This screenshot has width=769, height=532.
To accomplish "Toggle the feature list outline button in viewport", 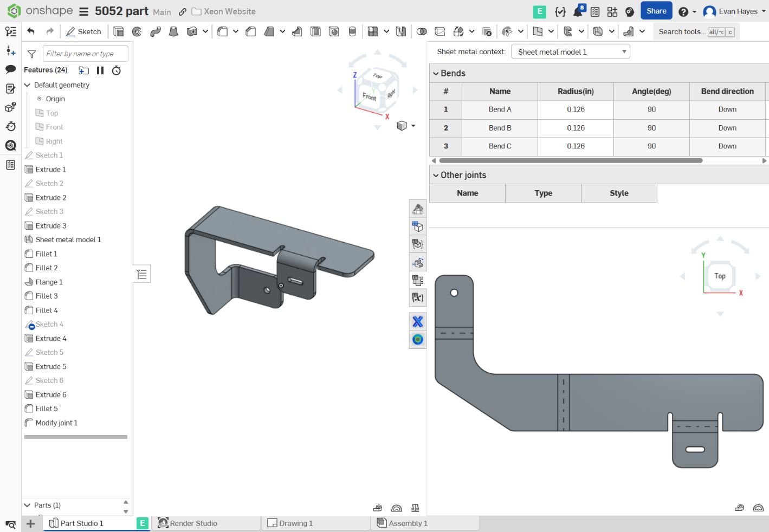I will (x=142, y=275).
